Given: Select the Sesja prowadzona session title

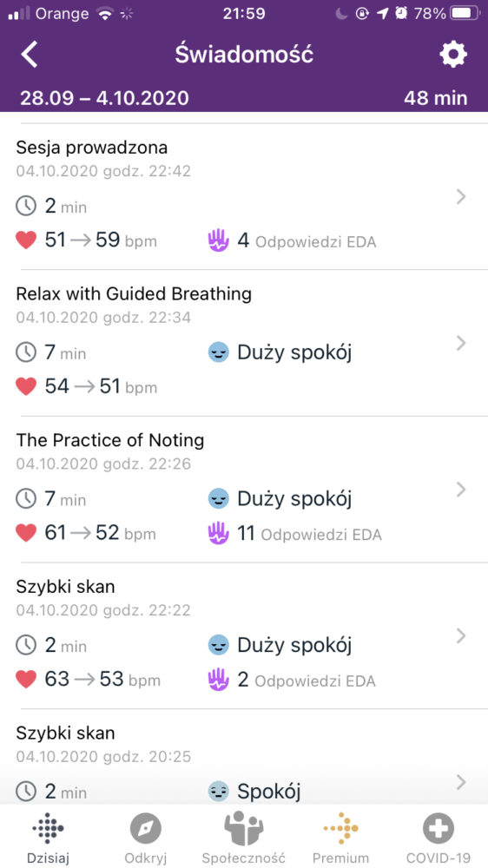Looking at the screenshot, I should (x=92, y=148).
